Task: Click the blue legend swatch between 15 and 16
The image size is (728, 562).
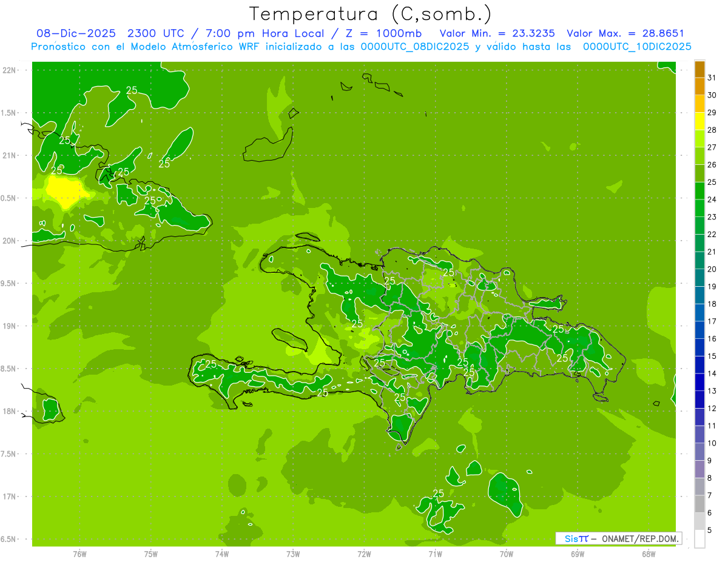Action: coord(699,348)
